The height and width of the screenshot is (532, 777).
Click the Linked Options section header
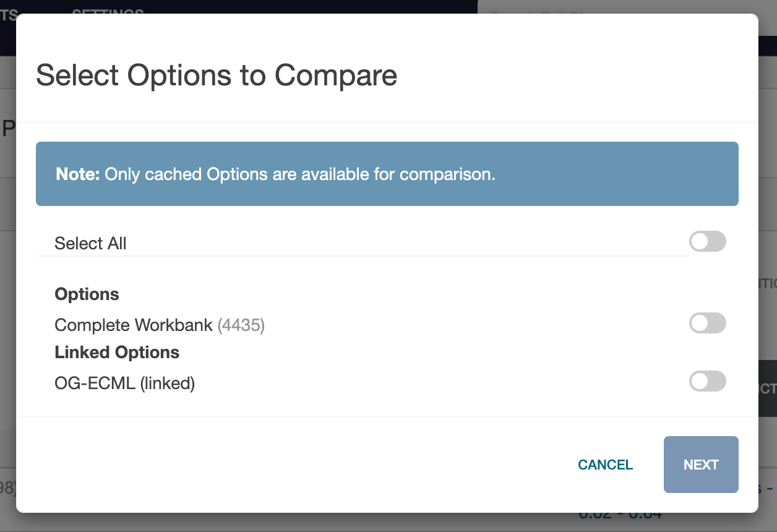tap(117, 352)
